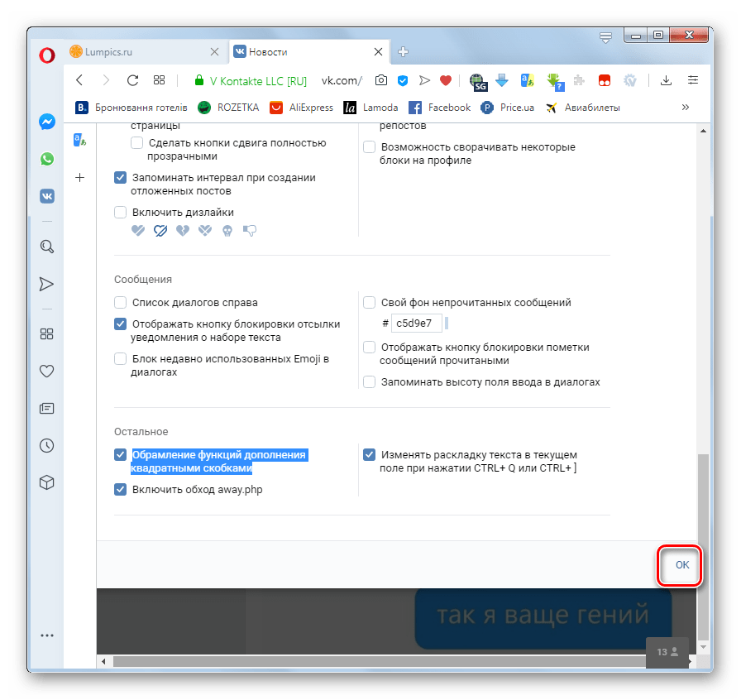
Task: Click the vertical scrollbar down arrow
Action: (x=703, y=646)
